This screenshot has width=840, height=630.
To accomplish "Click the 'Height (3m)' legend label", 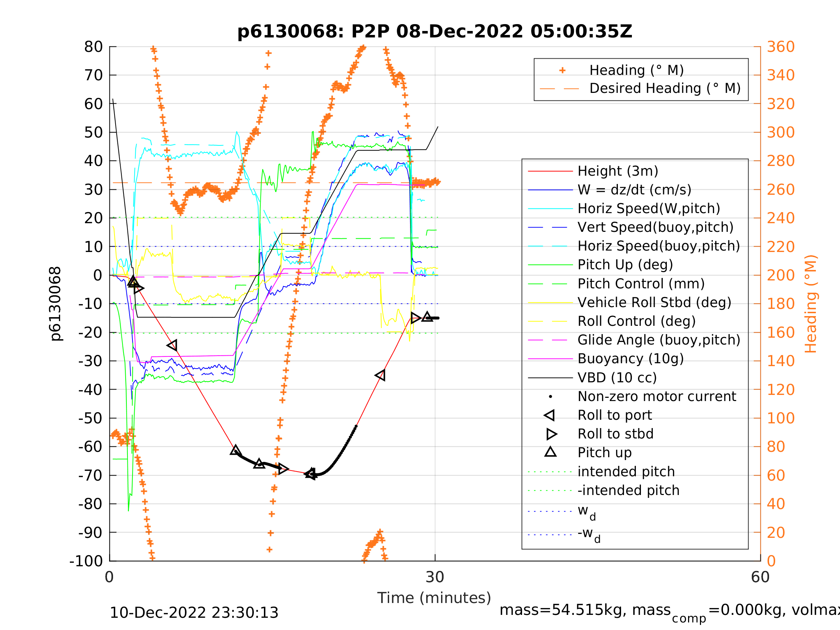I will tap(618, 171).
